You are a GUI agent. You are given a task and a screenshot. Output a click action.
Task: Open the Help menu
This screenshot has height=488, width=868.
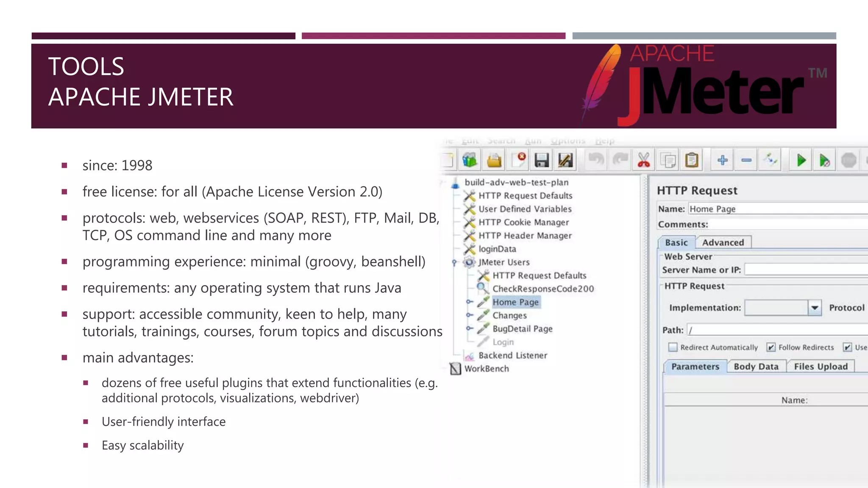click(605, 141)
